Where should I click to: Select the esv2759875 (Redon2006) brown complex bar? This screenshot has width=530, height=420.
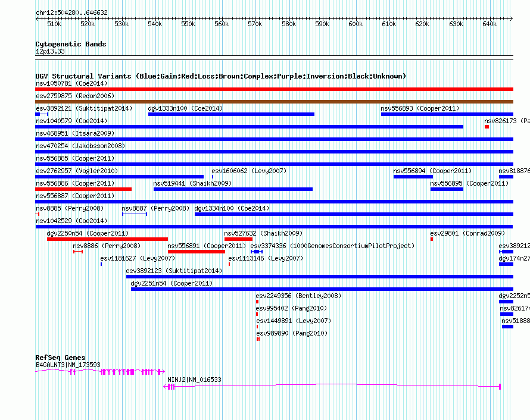[274, 102]
